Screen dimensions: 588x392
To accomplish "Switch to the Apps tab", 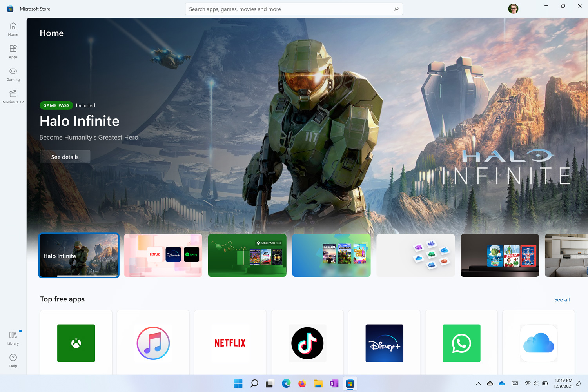I will coord(13,52).
